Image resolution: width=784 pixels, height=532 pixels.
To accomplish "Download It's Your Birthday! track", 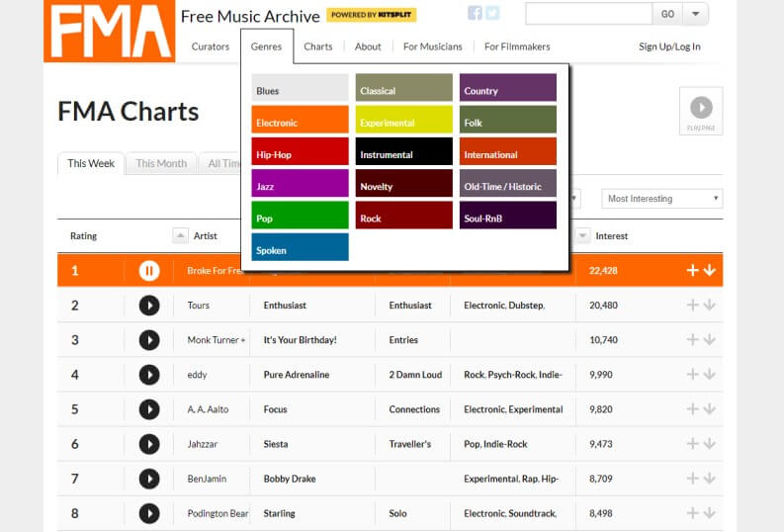I will pos(710,340).
